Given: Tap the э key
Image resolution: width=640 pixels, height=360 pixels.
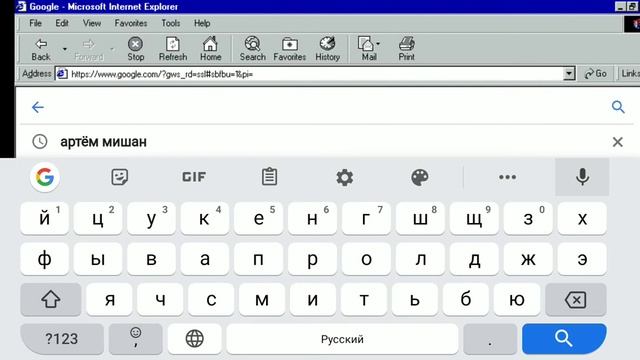Looking at the screenshot, I should (x=582, y=259).
